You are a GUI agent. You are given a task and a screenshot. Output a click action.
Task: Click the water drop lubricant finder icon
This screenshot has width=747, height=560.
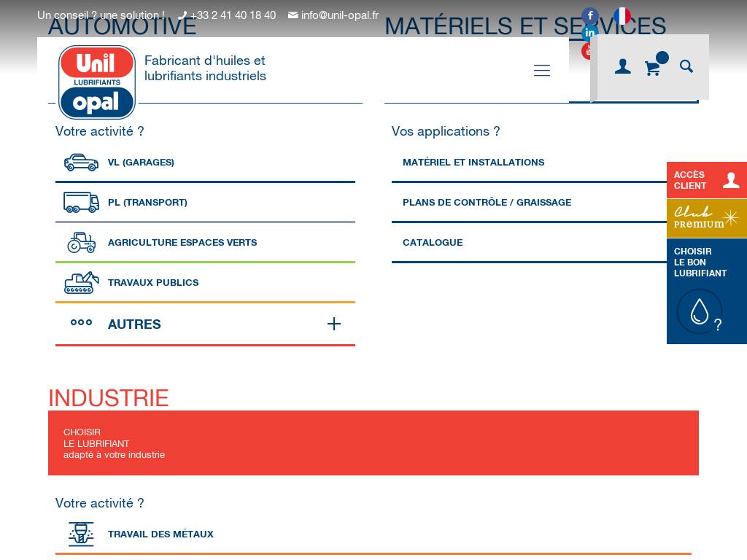pos(700,311)
